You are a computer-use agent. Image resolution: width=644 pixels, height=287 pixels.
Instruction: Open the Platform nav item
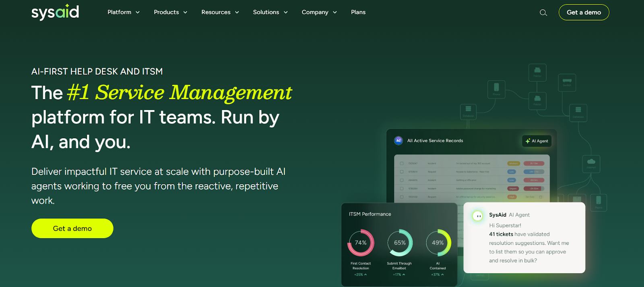(119, 12)
